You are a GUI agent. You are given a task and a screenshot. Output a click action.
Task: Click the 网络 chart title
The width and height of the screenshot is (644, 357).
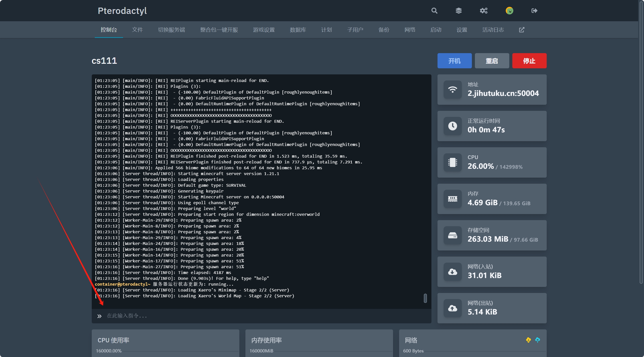point(411,340)
